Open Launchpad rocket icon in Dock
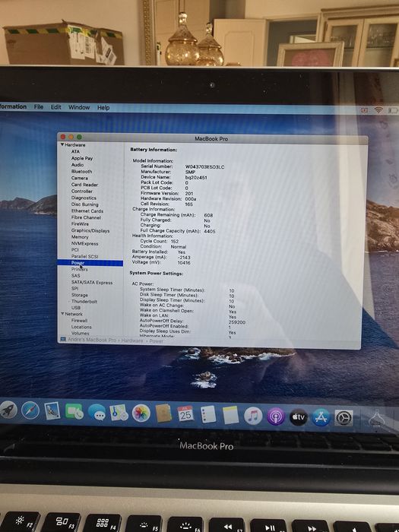The image size is (399, 532). (8, 410)
